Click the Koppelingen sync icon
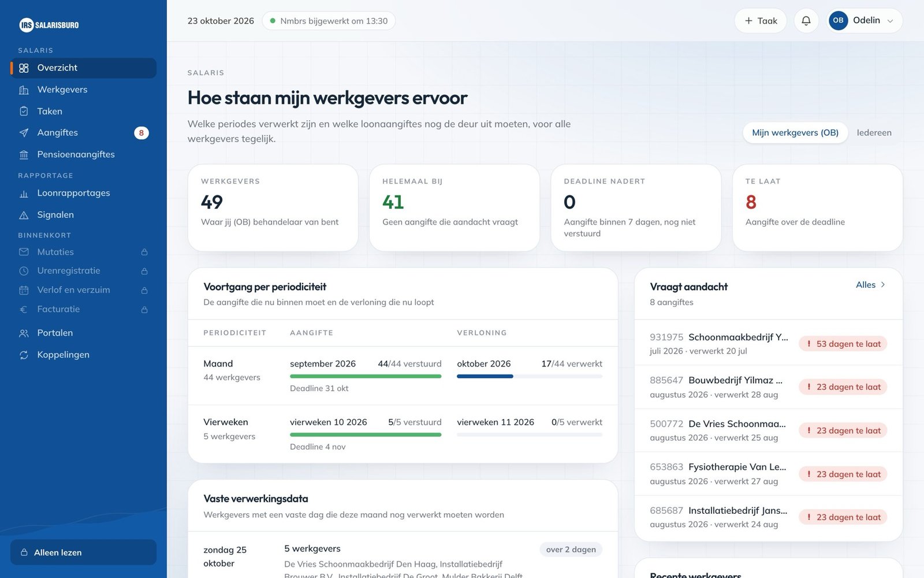The image size is (924, 578). tap(24, 355)
